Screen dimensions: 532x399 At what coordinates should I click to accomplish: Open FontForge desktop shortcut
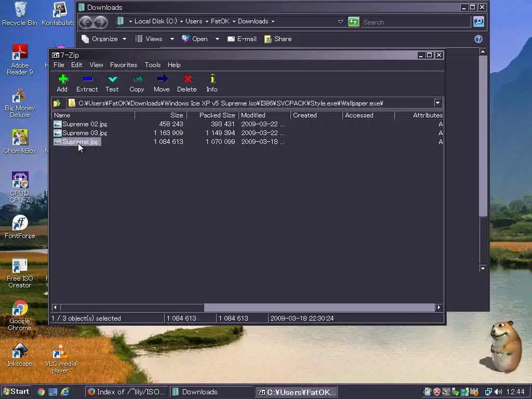[20, 227]
